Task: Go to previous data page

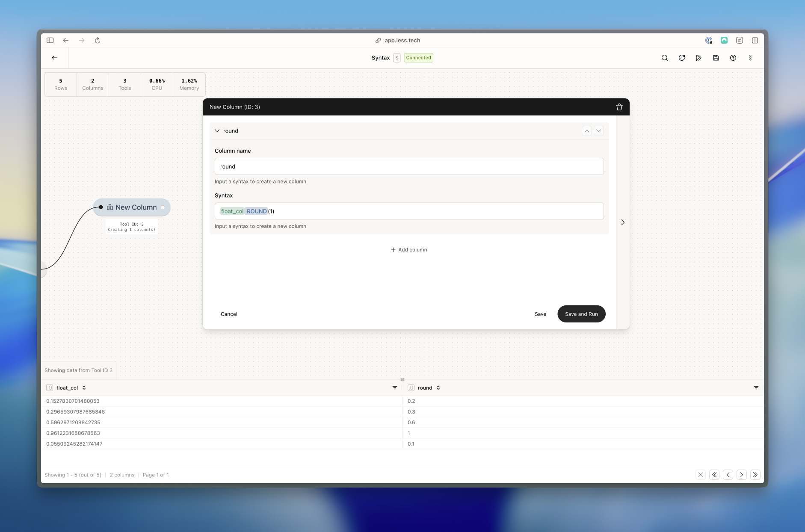Action: (728, 475)
